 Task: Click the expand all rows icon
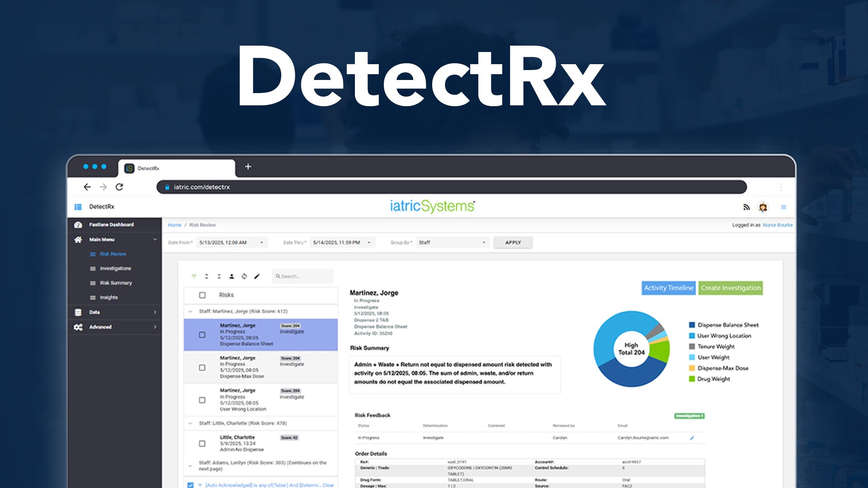tap(207, 277)
